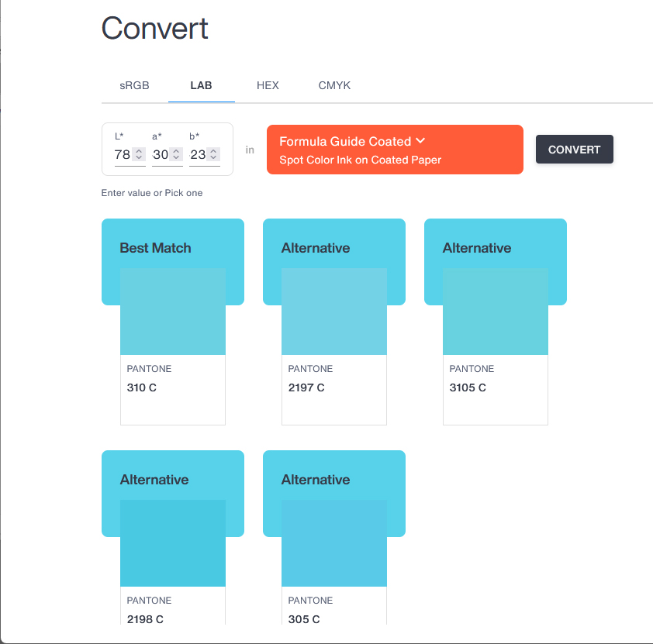Step the a* value with its arrows
This screenshot has width=653, height=644.
pyautogui.click(x=176, y=154)
